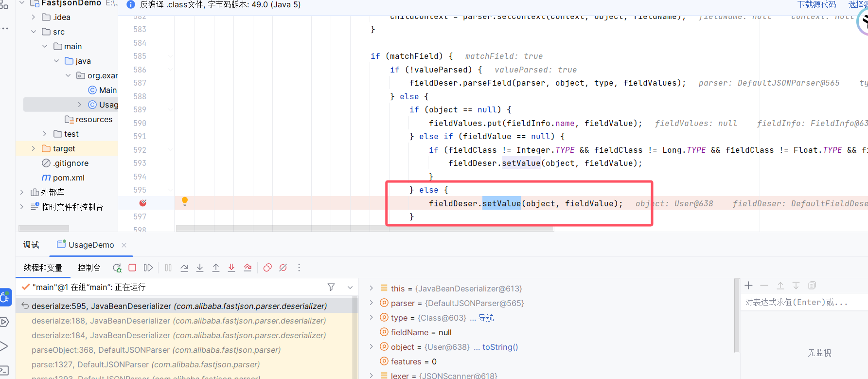Click the yellow lightbulb quick-fix icon
Image resolution: width=868 pixels, height=379 pixels.
pyautogui.click(x=185, y=201)
